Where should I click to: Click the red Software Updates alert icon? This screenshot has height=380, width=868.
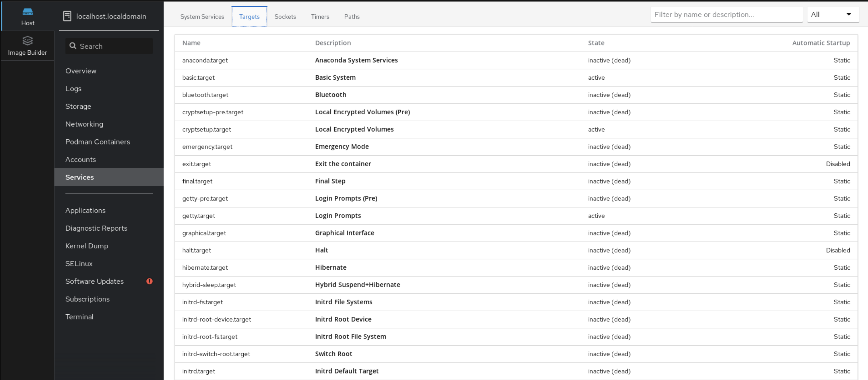click(149, 281)
